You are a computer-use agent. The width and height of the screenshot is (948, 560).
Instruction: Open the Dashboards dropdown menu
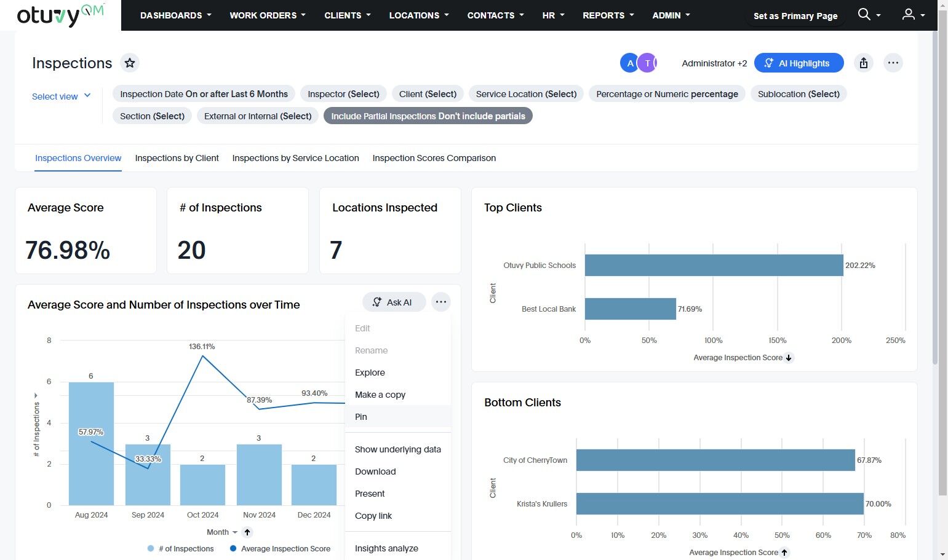tap(175, 15)
